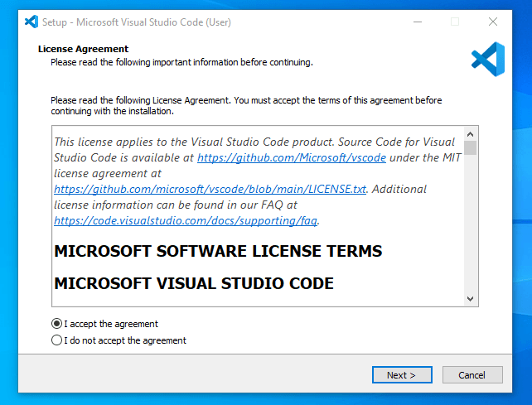Image resolution: width=532 pixels, height=405 pixels.
Task: Click the VS Code icon in title bar
Action: [31, 22]
